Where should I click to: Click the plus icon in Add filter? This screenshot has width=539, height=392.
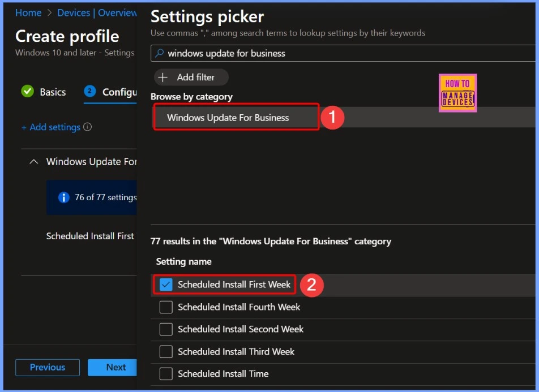(162, 77)
